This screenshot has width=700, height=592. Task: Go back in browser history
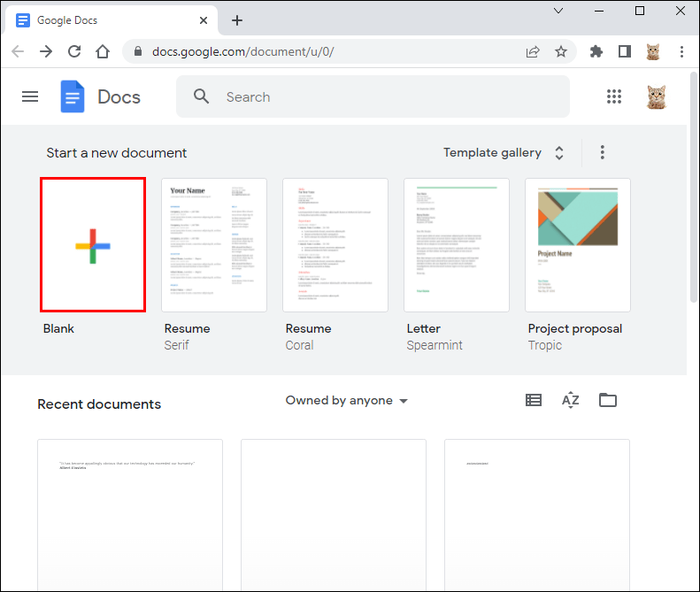click(18, 51)
